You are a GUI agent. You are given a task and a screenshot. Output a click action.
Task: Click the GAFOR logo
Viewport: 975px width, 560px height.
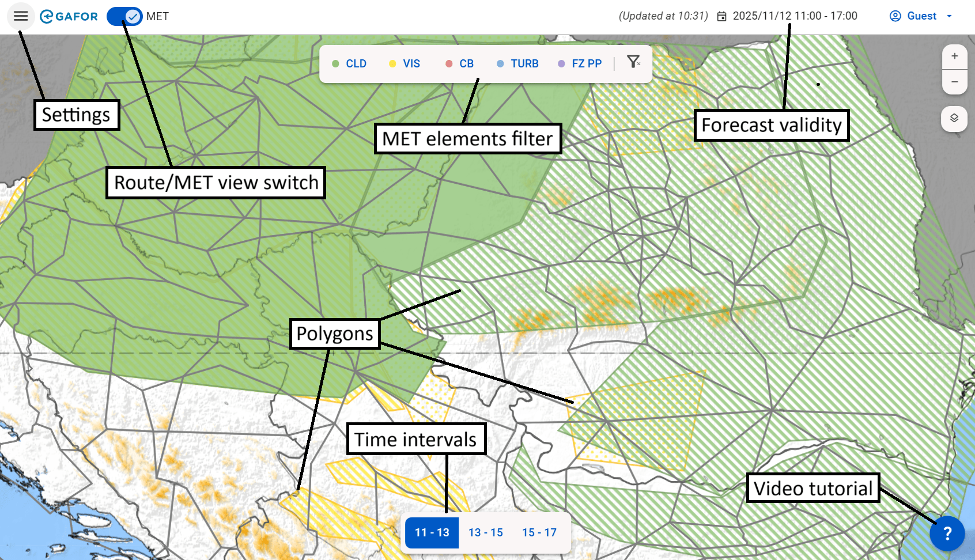[x=69, y=16]
